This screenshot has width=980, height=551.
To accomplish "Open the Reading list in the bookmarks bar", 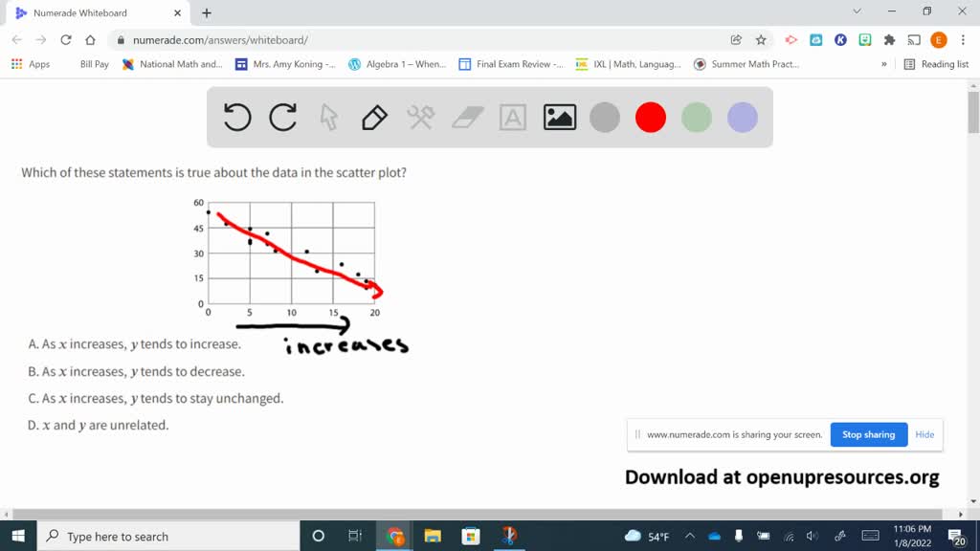I will (940, 64).
